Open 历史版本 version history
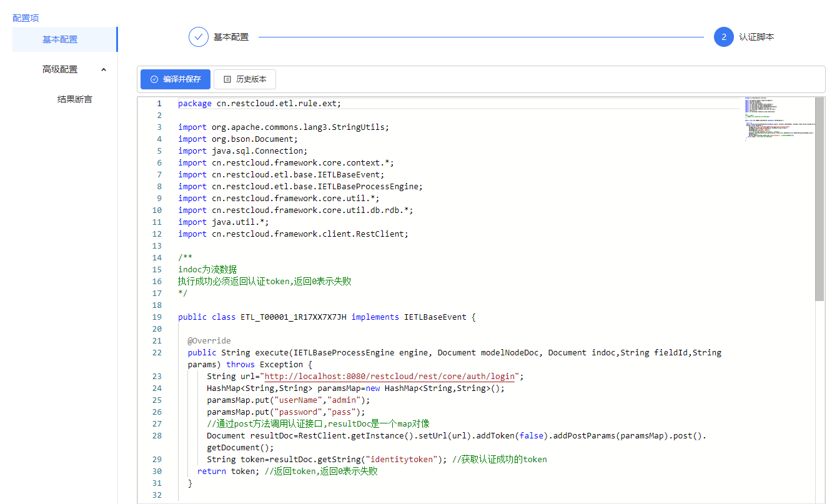The width and height of the screenshot is (832, 504). coord(245,79)
